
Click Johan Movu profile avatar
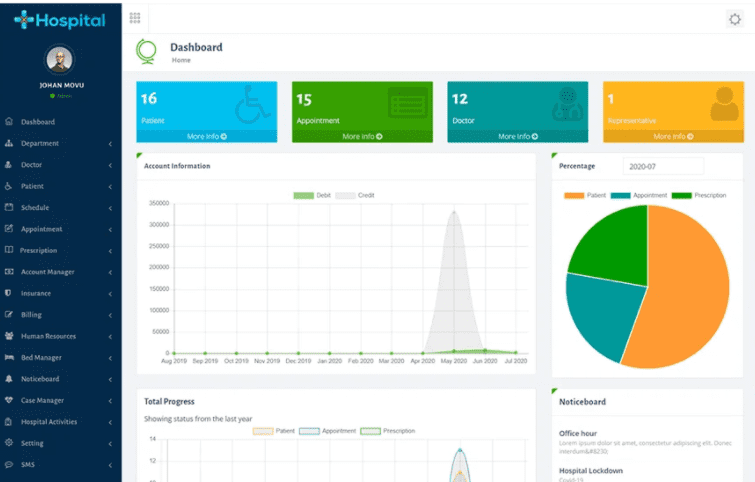[60, 59]
